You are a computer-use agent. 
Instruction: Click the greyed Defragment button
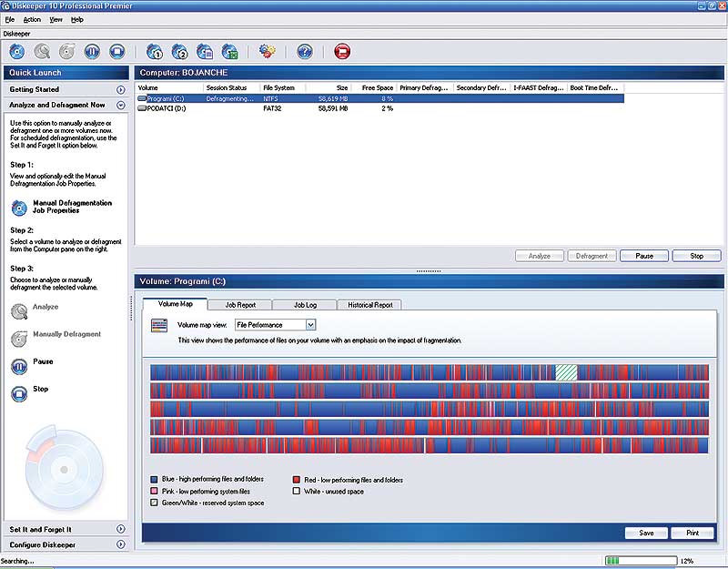click(x=591, y=256)
